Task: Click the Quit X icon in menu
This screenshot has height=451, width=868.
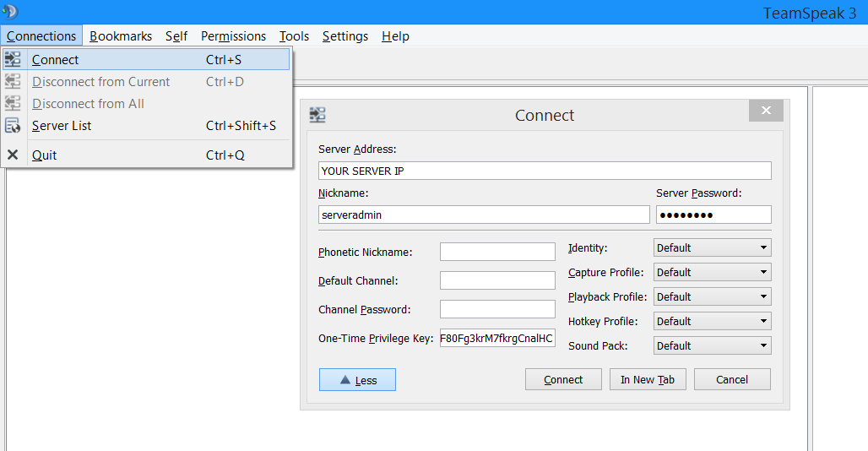Action: click(13, 155)
